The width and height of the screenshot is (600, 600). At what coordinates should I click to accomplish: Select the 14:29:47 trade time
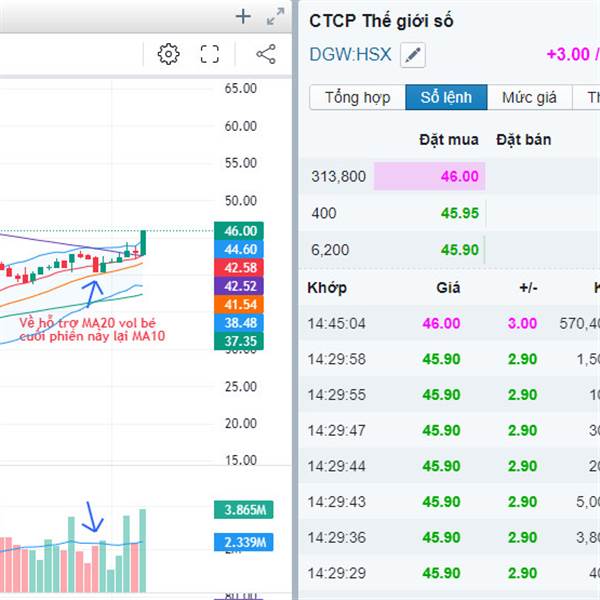coord(337,430)
